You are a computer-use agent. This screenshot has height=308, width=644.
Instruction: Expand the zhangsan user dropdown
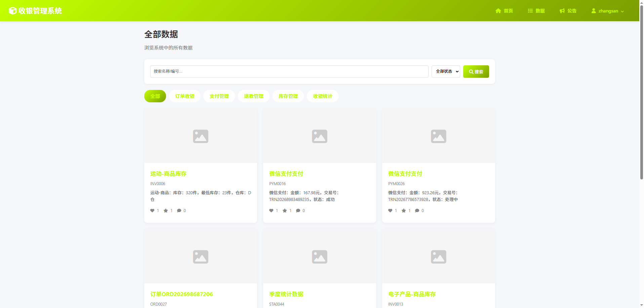pos(608,11)
